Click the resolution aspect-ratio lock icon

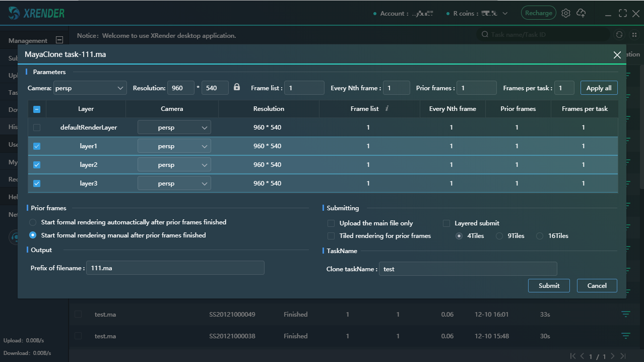coord(237,87)
